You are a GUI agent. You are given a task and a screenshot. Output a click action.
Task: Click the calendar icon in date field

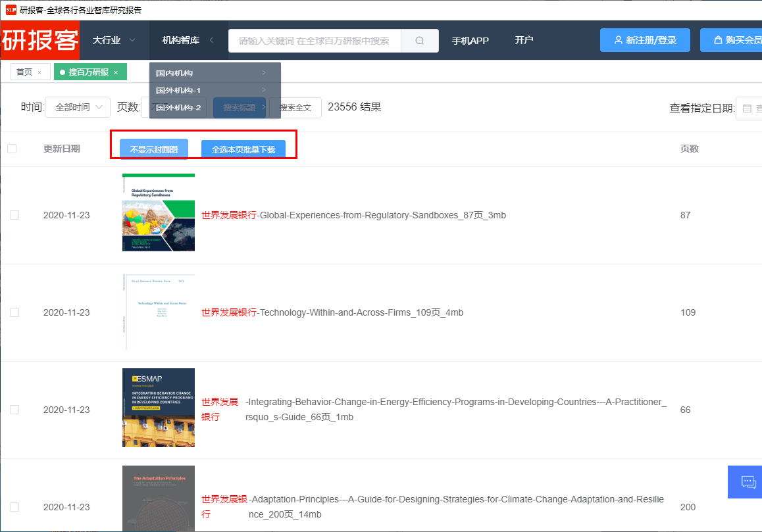coord(747,109)
